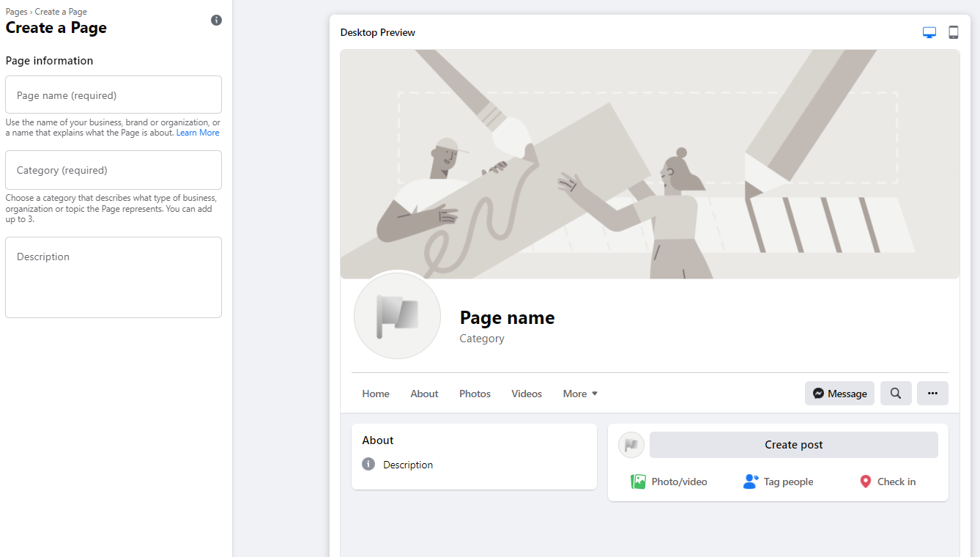
Task: Click the Photo/video label
Action: point(680,482)
